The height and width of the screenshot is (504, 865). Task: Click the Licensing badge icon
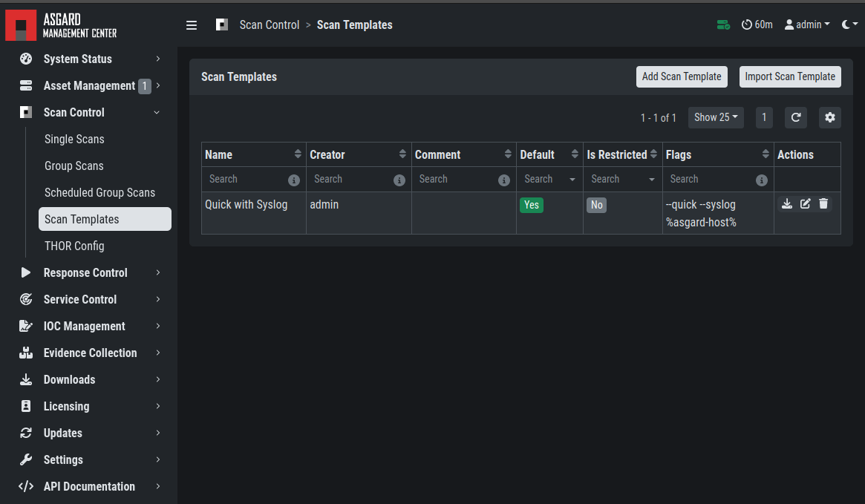tap(26, 407)
